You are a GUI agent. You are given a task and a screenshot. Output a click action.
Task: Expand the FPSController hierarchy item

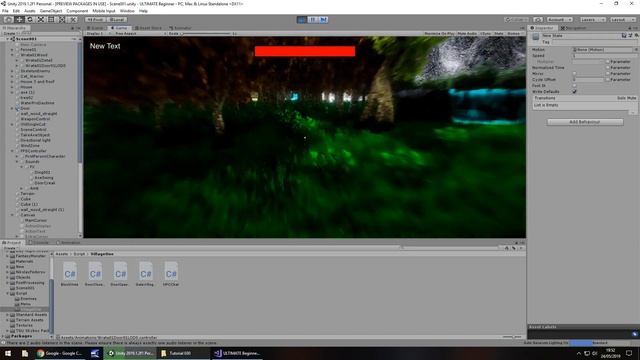[x=12, y=151]
